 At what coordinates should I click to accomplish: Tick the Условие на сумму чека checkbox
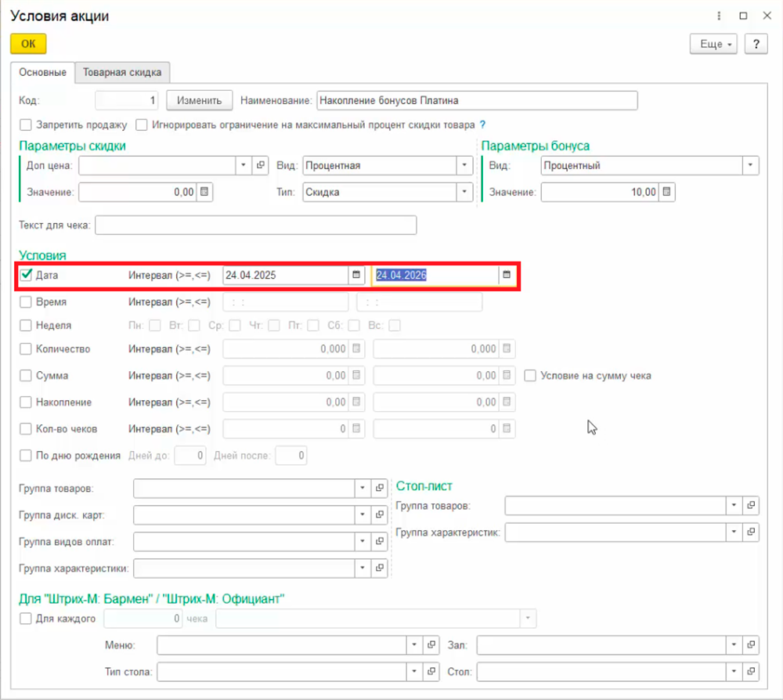(530, 376)
